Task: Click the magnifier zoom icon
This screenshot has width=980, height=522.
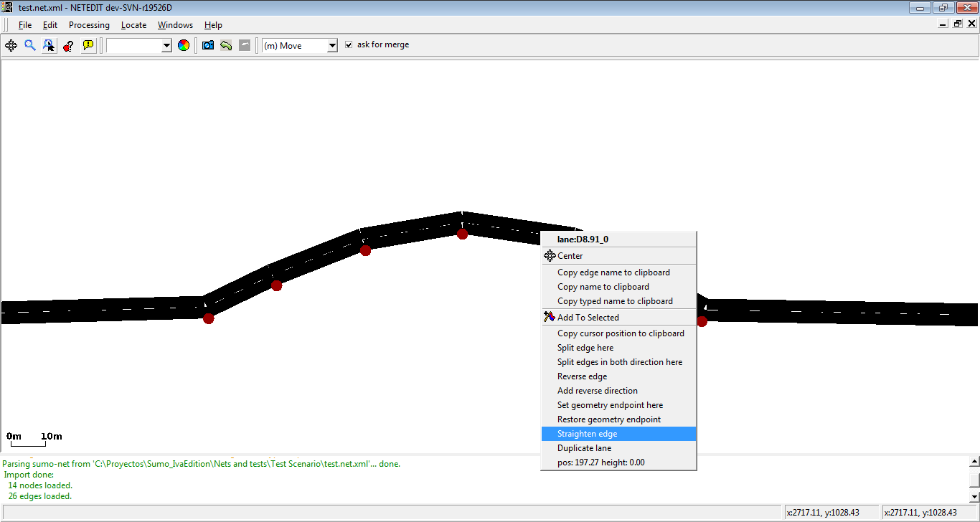Action: (x=30, y=45)
